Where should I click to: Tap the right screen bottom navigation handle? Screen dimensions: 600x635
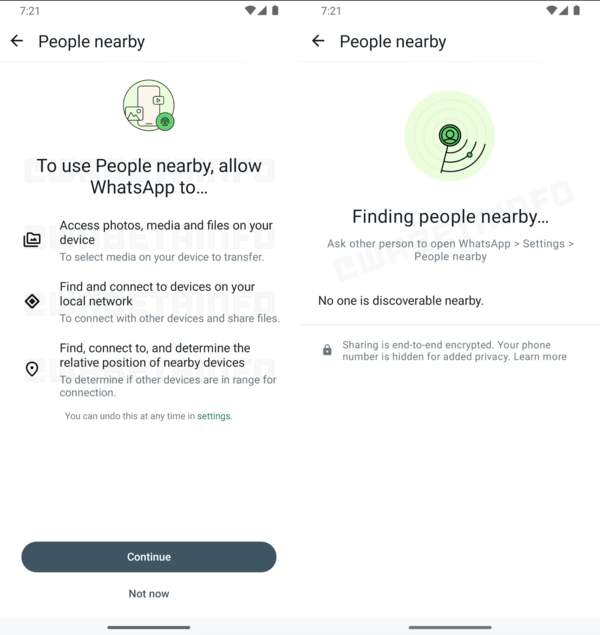[449, 627]
